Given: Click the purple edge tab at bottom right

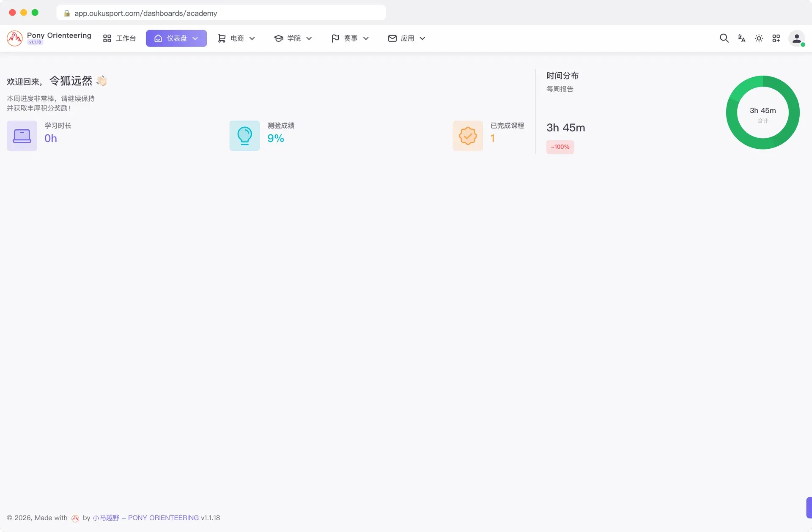Looking at the screenshot, I should click(809, 507).
